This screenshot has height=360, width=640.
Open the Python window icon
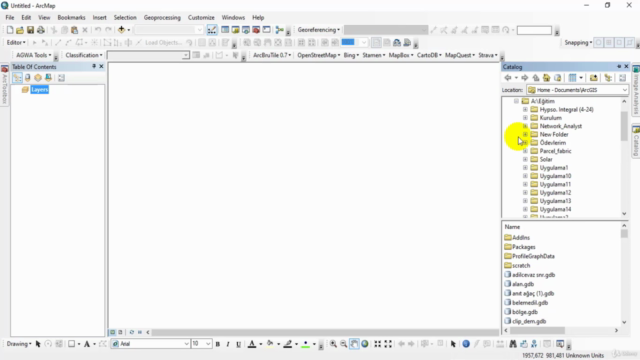[x=267, y=30]
